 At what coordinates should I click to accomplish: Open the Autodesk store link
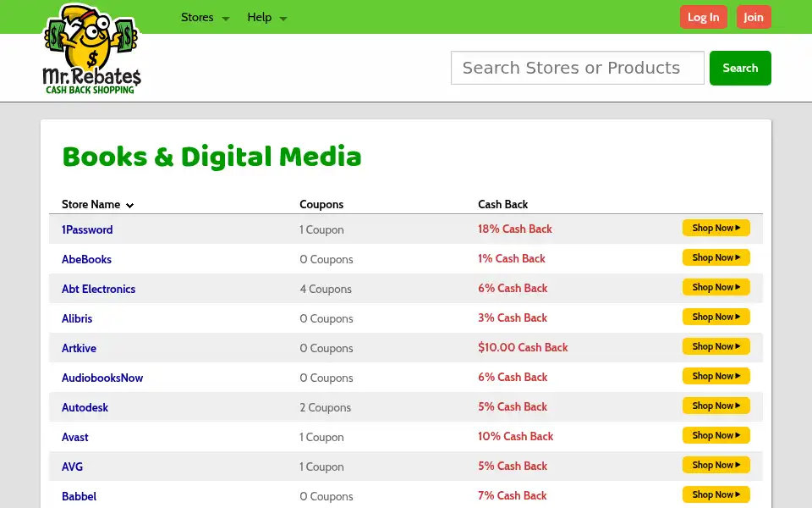(85, 407)
